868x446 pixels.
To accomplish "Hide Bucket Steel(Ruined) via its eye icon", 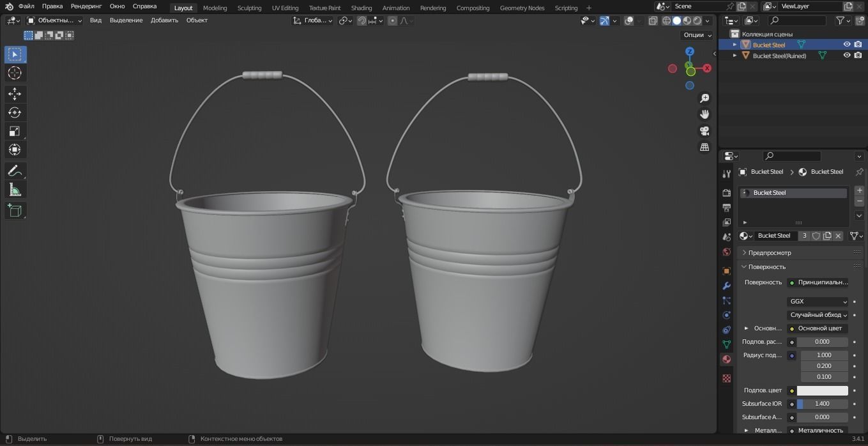I will (847, 56).
